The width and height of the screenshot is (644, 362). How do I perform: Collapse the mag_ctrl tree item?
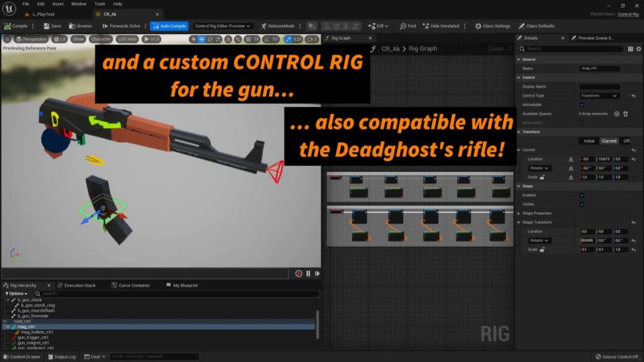[x=8, y=327]
